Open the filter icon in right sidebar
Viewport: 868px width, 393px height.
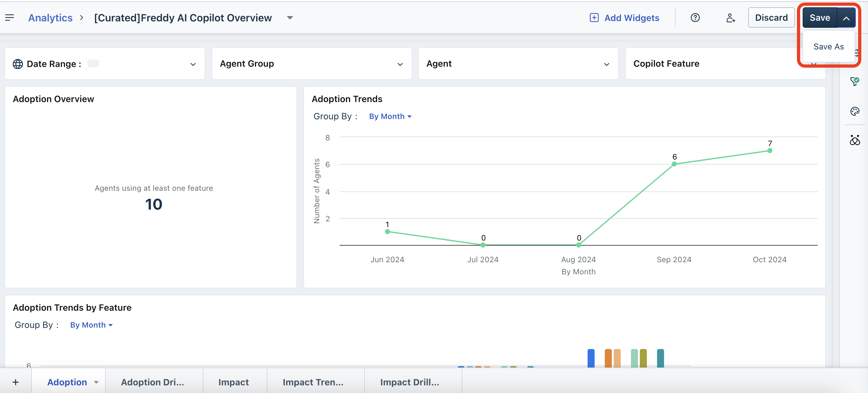click(x=854, y=81)
